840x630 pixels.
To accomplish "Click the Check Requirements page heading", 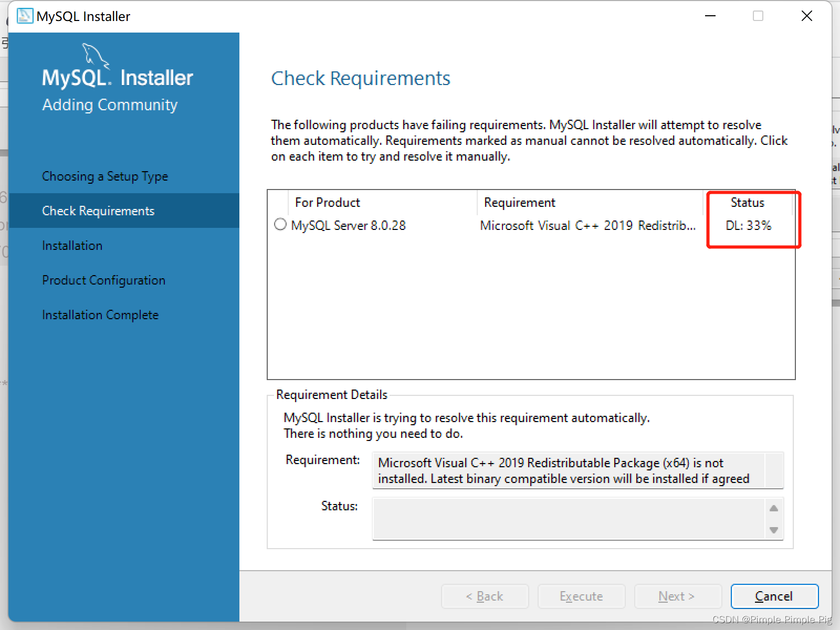I will pyautogui.click(x=361, y=78).
